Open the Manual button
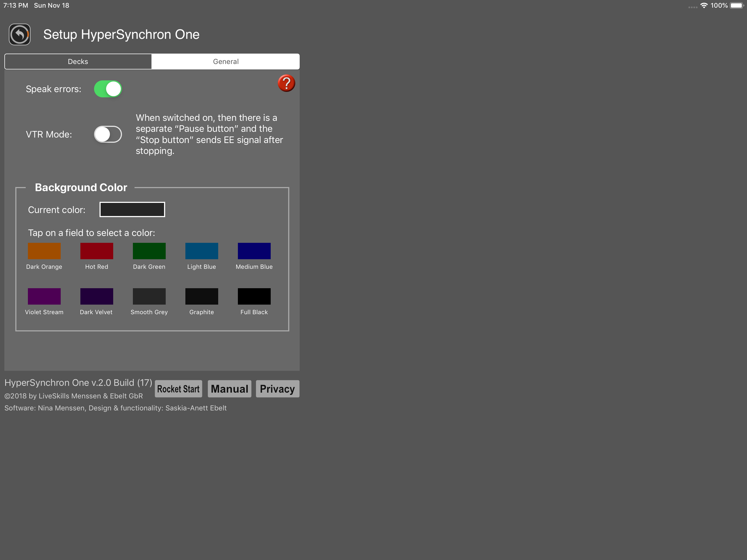The height and width of the screenshot is (560, 747). point(229,389)
